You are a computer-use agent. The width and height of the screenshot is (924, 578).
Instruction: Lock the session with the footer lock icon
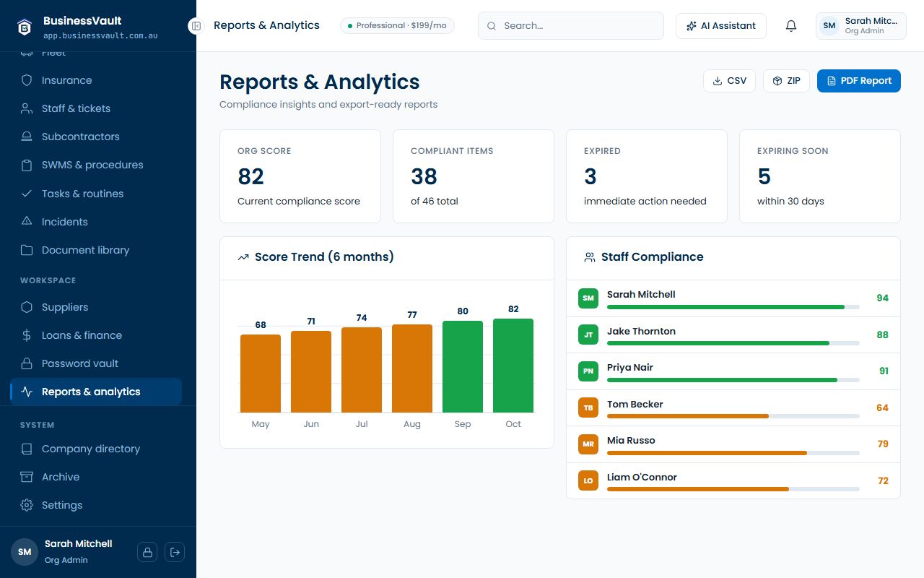(x=147, y=552)
